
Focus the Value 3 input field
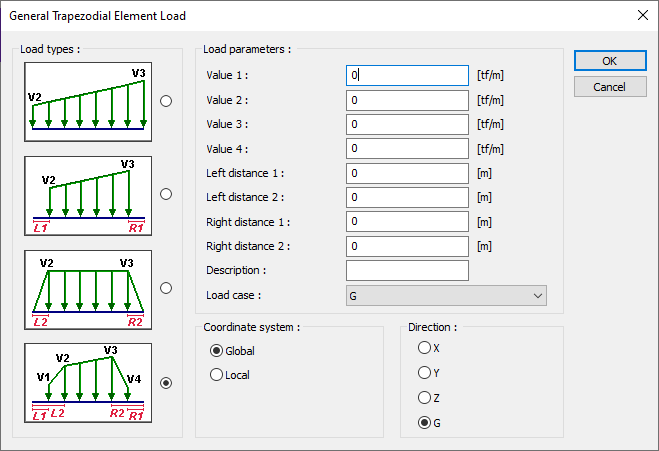[407, 124]
